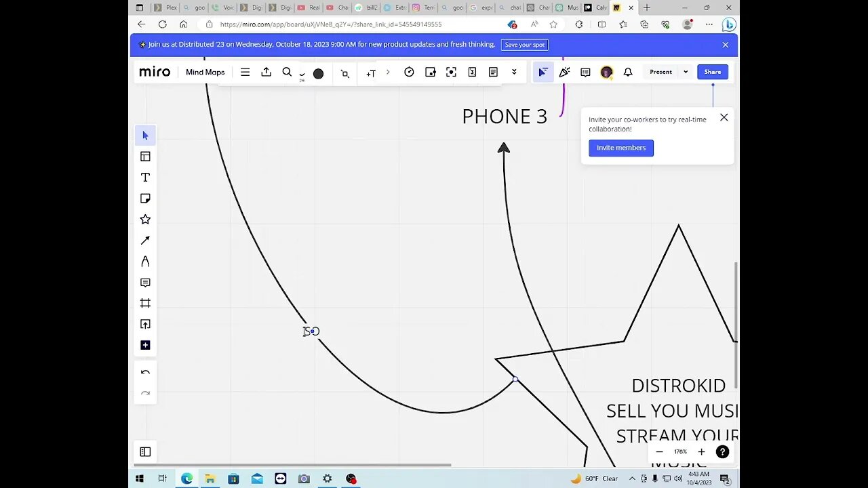This screenshot has height=488, width=868.
Task: Click the user avatar in Miro header
Action: coord(606,72)
